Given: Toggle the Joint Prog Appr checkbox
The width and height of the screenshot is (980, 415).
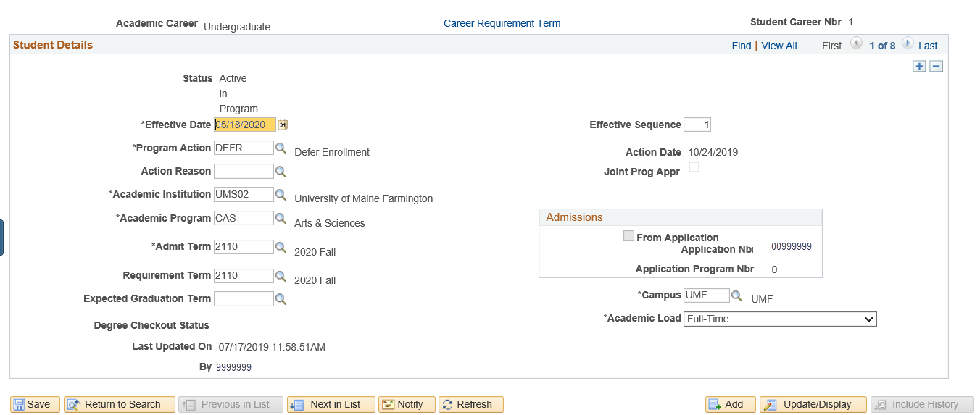Looking at the screenshot, I should tap(694, 167).
